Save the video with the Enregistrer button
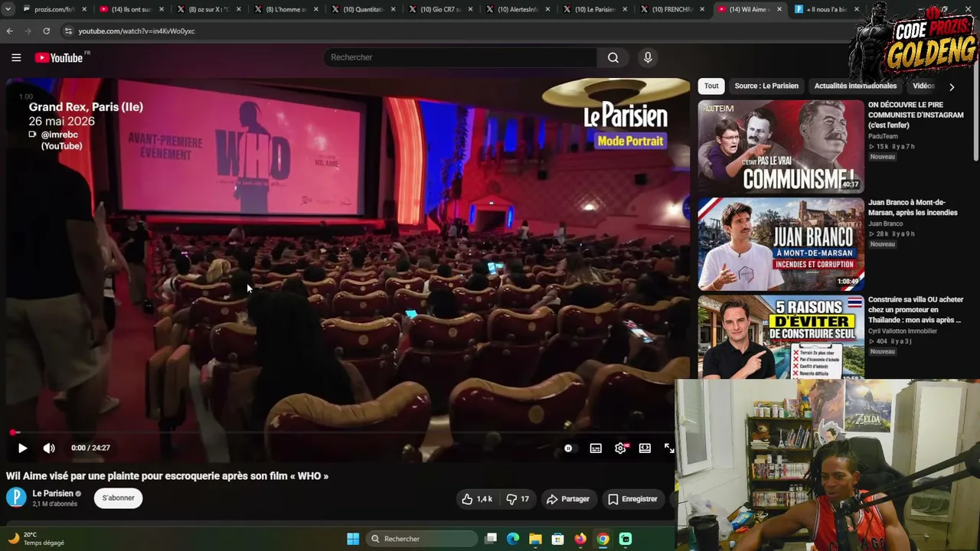 (632, 499)
